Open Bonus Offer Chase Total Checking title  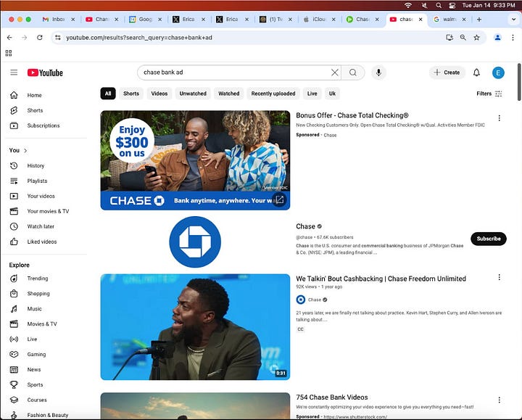click(x=352, y=115)
